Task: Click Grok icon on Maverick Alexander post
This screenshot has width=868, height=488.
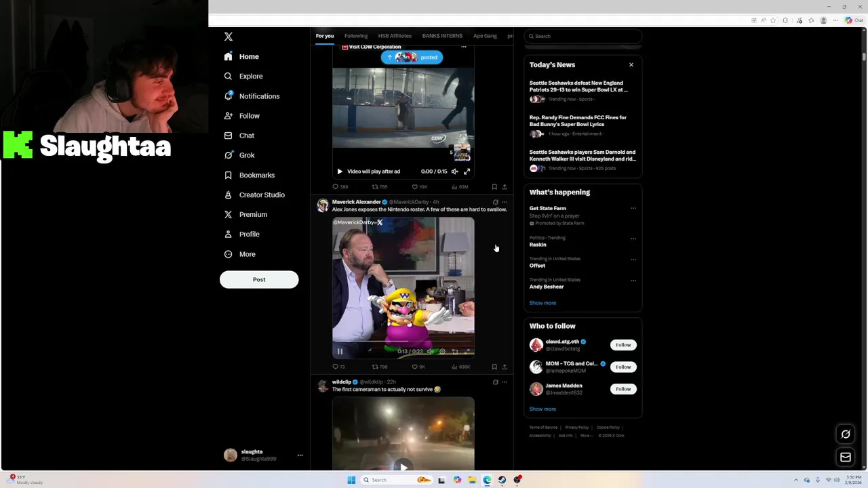Action: (x=495, y=202)
